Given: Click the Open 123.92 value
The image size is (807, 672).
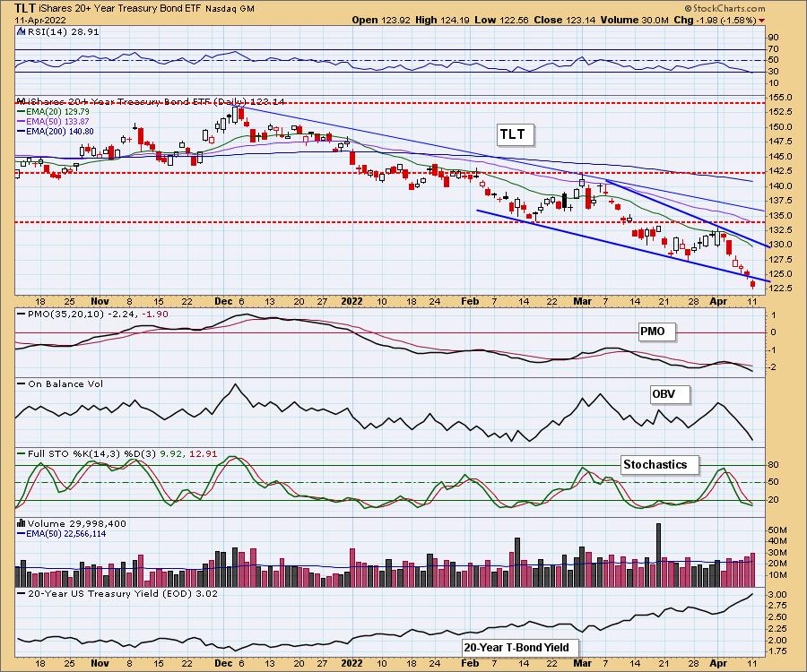Looking at the screenshot, I should click(381, 20).
